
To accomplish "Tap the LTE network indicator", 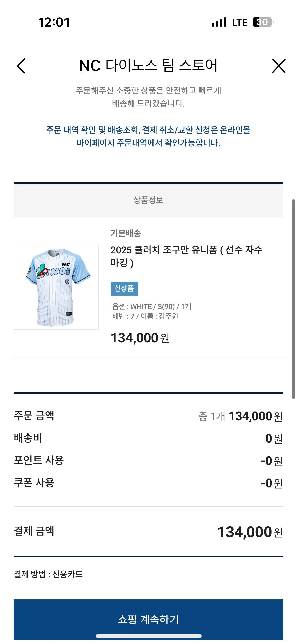I will [x=240, y=22].
